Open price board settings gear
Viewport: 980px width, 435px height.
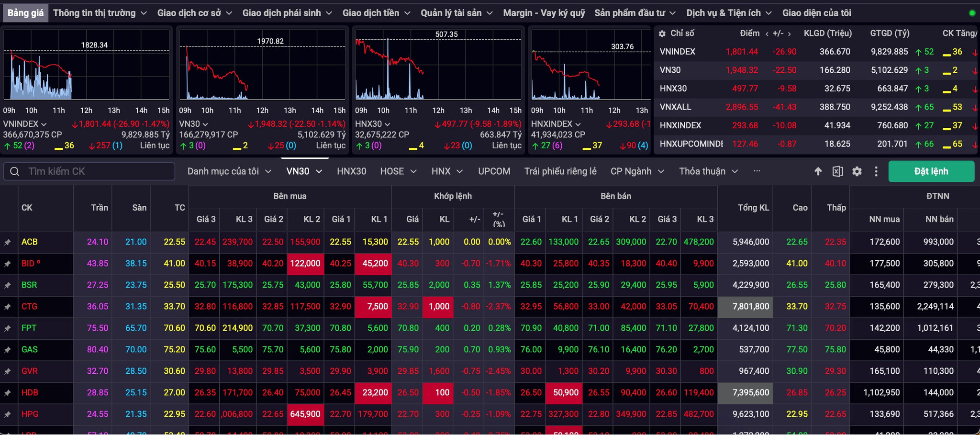[857, 171]
